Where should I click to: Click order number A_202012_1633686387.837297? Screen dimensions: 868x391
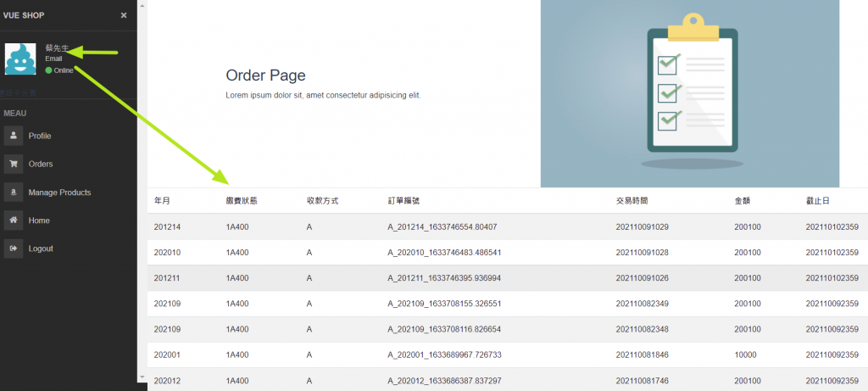pos(444,381)
